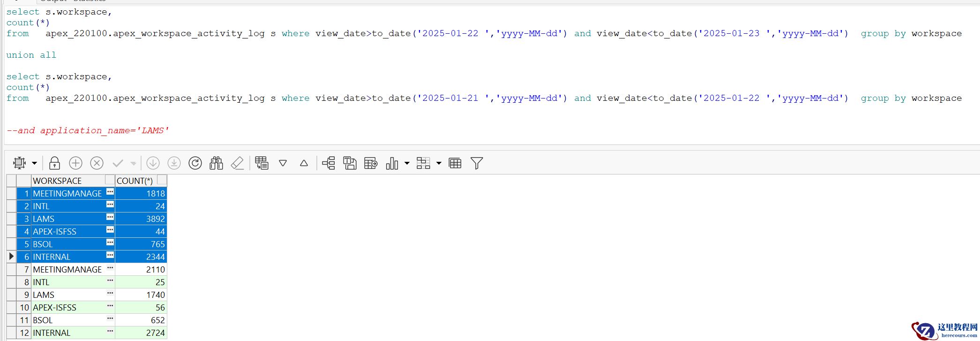Select the INTERNAL cell in row 12
Viewport: 980px width, 341px height.
coord(73,333)
